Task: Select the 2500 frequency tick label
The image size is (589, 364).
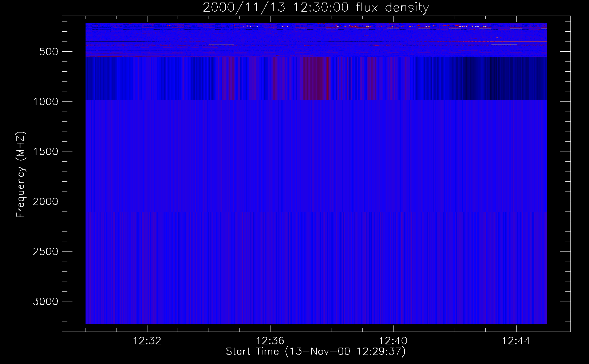Action: tap(46, 252)
